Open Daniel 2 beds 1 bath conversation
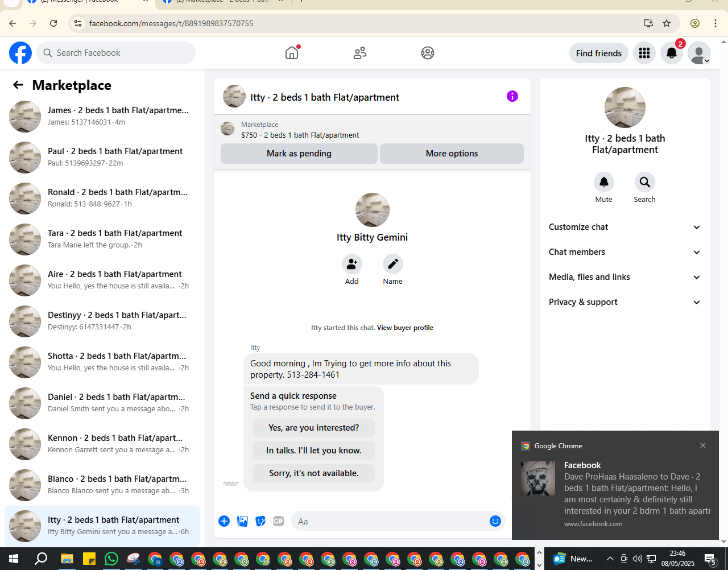The height and width of the screenshot is (570, 728). pos(102,403)
